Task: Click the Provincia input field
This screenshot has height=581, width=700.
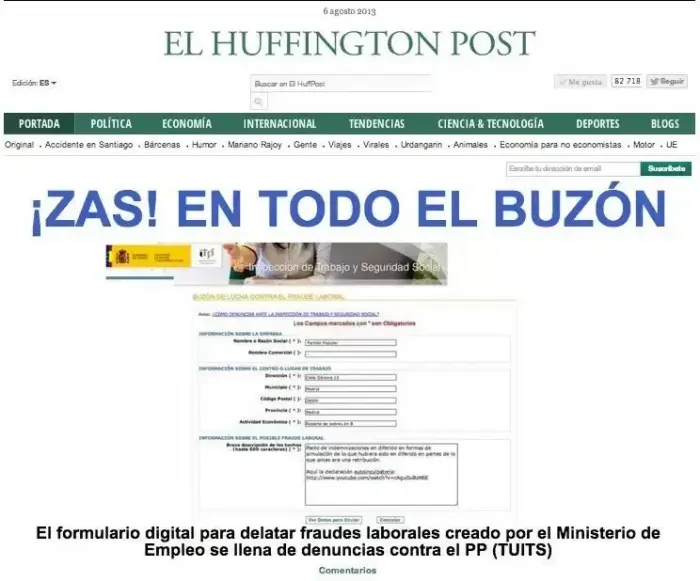Action: point(350,412)
